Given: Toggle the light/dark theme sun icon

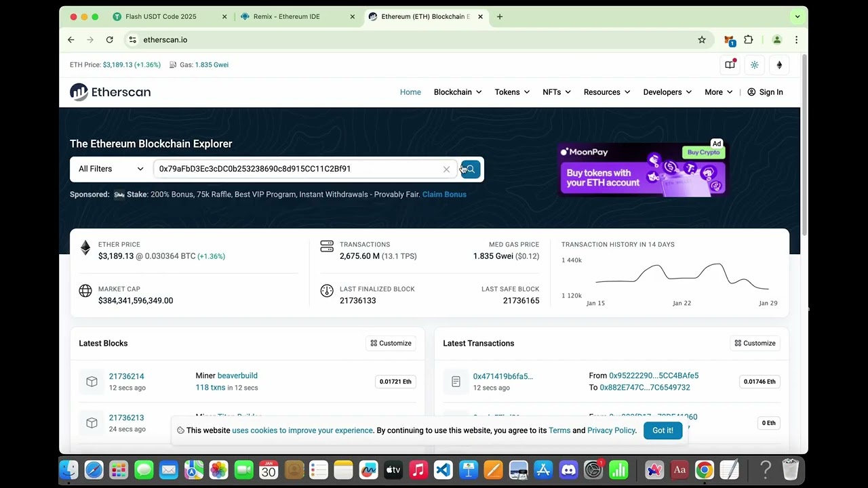Looking at the screenshot, I should [755, 65].
